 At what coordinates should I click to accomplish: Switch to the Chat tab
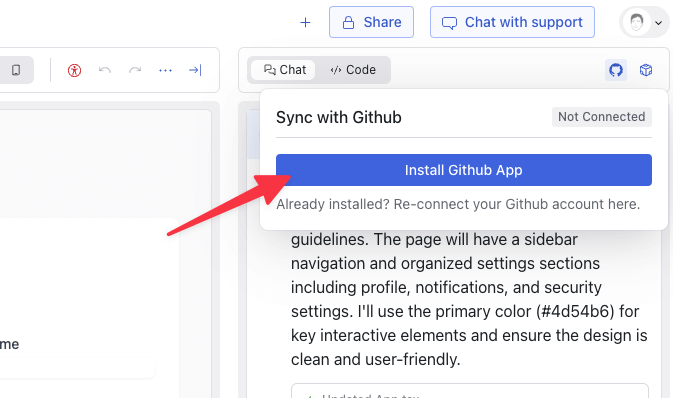(284, 70)
